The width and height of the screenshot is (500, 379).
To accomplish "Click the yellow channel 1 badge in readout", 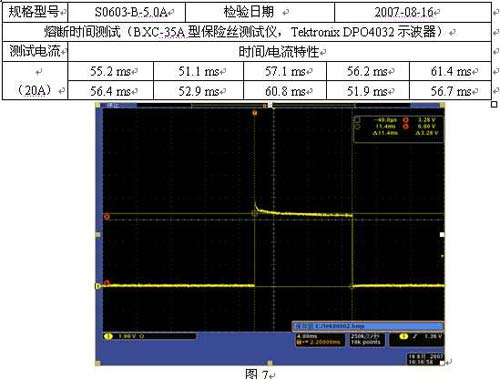I will tap(109, 336).
